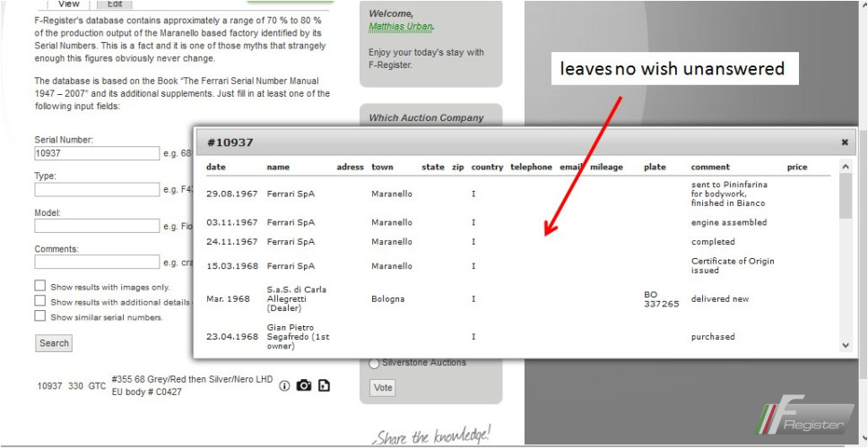868x448 pixels.
Task: Click the 'date' column header
Action: [216, 167]
